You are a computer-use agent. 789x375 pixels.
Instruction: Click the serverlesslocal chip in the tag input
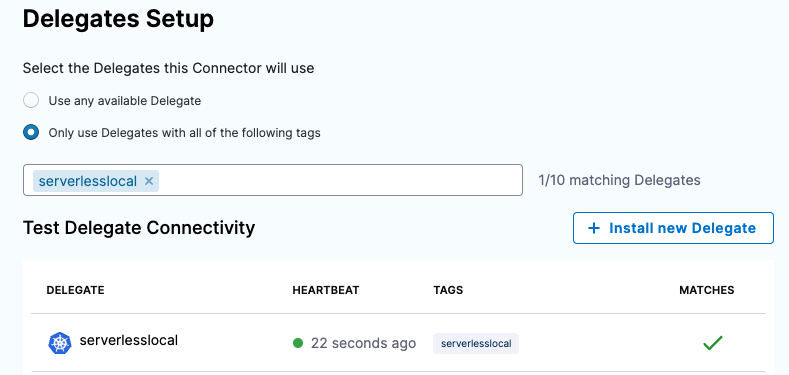[88, 181]
